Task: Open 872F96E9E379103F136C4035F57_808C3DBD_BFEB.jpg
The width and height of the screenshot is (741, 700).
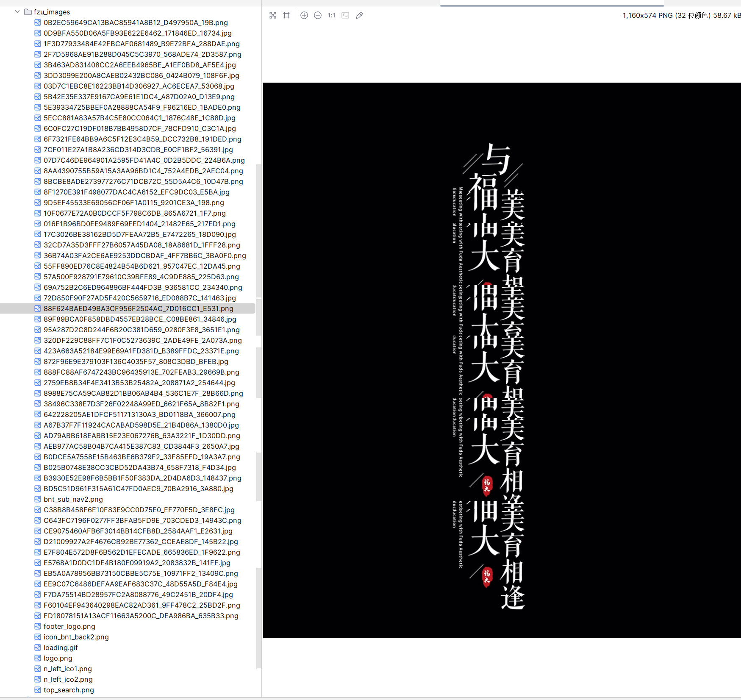Action: [x=136, y=361]
